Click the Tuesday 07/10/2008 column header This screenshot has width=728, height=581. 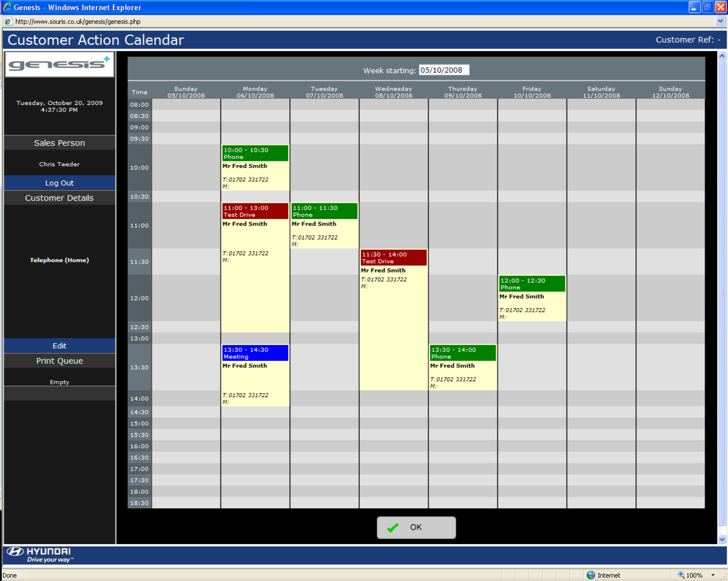[x=325, y=92]
